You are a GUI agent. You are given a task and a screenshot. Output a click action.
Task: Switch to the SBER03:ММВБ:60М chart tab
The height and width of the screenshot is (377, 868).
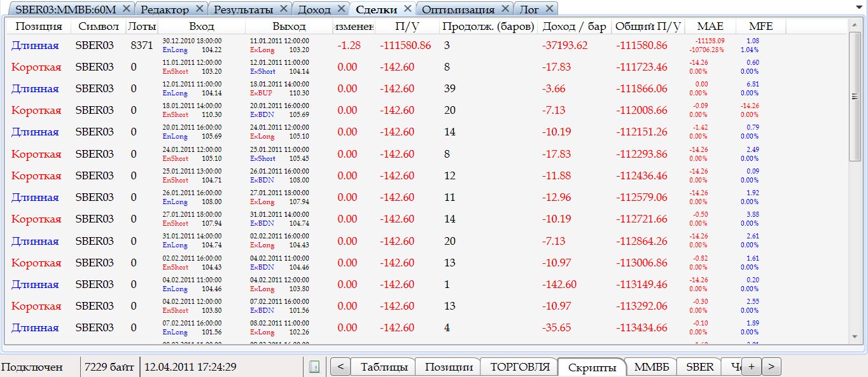66,10
